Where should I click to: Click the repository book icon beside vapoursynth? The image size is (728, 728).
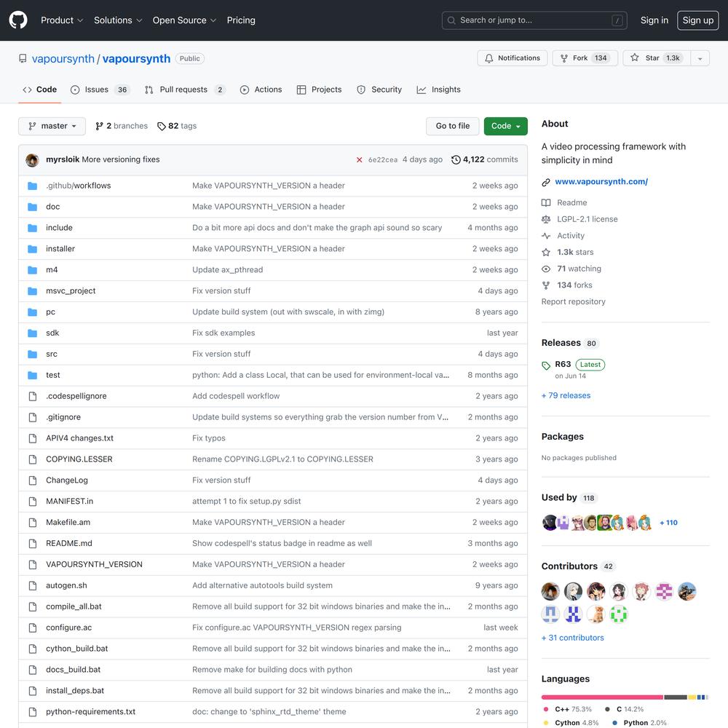pos(23,58)
